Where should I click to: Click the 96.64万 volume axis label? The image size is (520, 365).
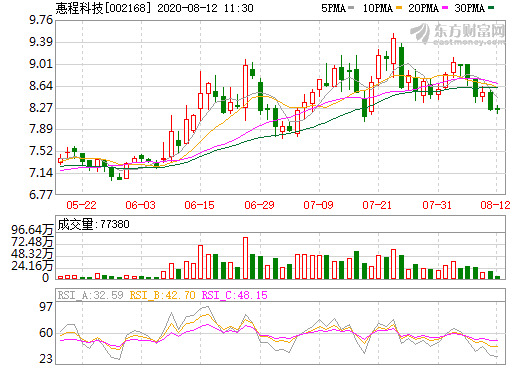pyautogui.click(x=32, y=230)
